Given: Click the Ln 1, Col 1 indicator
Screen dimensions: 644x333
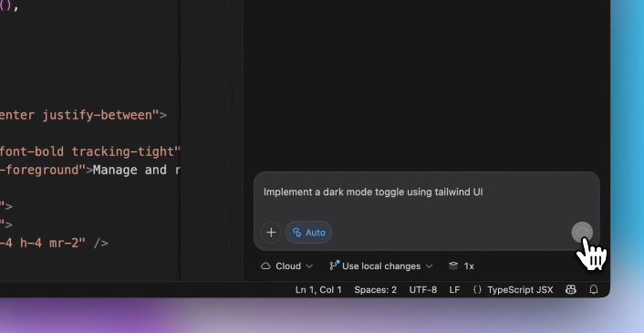Looking at the screenshot, I should [318, 290].
